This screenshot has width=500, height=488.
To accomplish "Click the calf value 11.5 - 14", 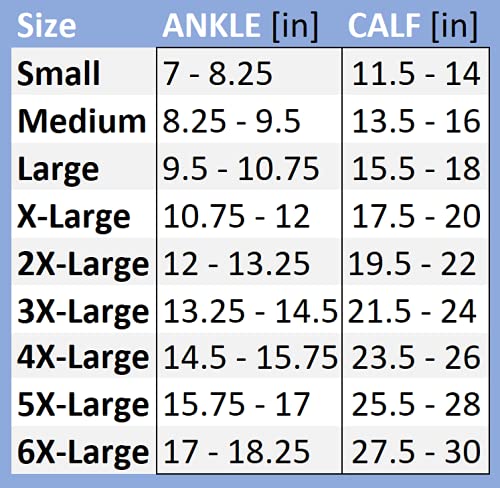I will click(416, 74).
